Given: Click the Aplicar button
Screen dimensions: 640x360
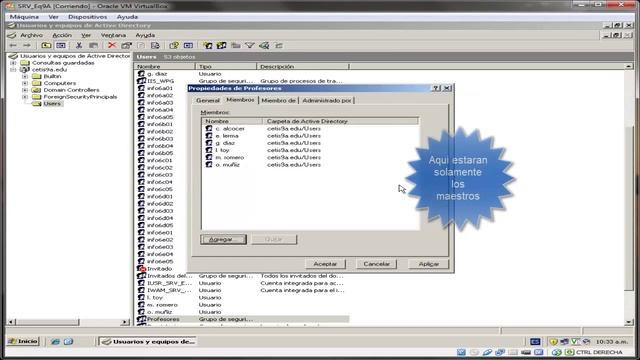Looking at the screenshot, I should (x=429, y=264).
